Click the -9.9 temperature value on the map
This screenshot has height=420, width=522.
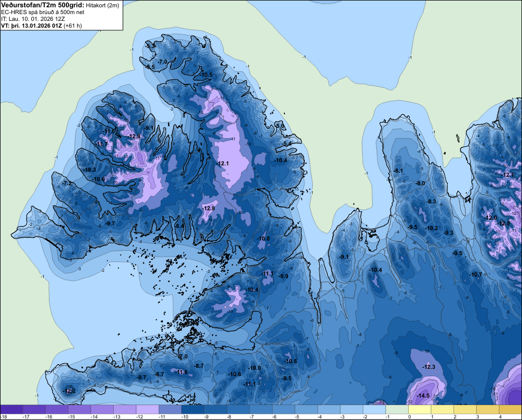(x=283, y=276)
